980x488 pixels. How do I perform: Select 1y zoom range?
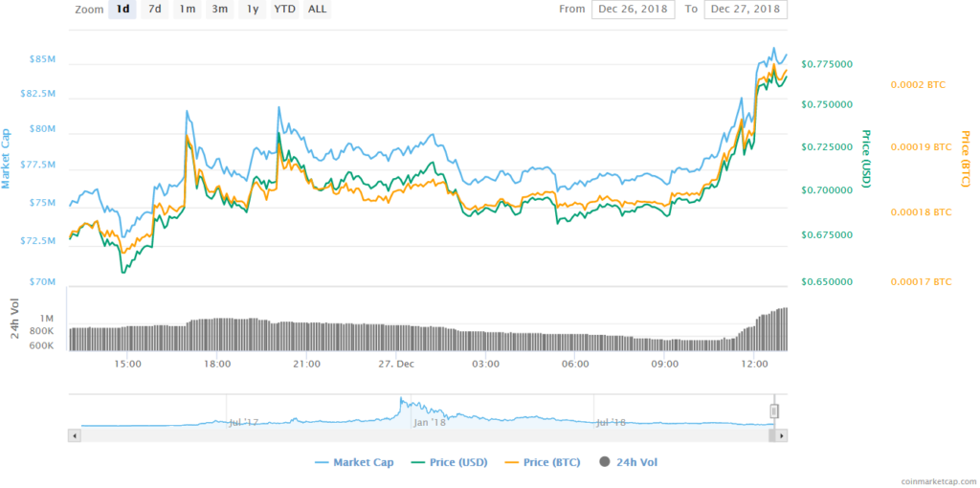[x=252, y=10]
